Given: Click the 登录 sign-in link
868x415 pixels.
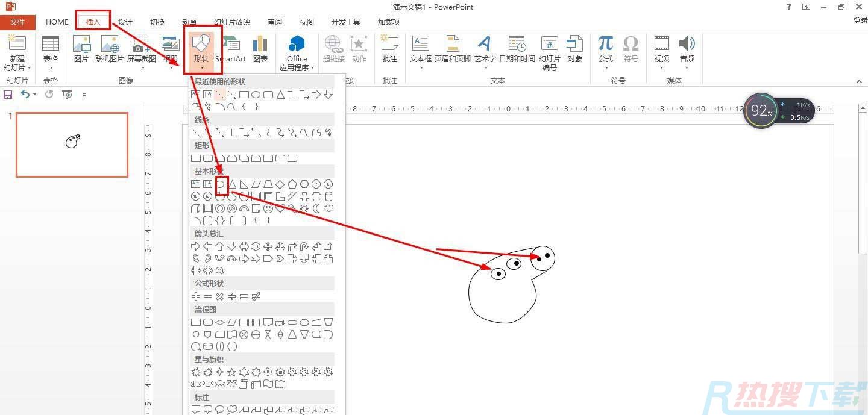Looking at the screenshot, I should tap(860, 20).
